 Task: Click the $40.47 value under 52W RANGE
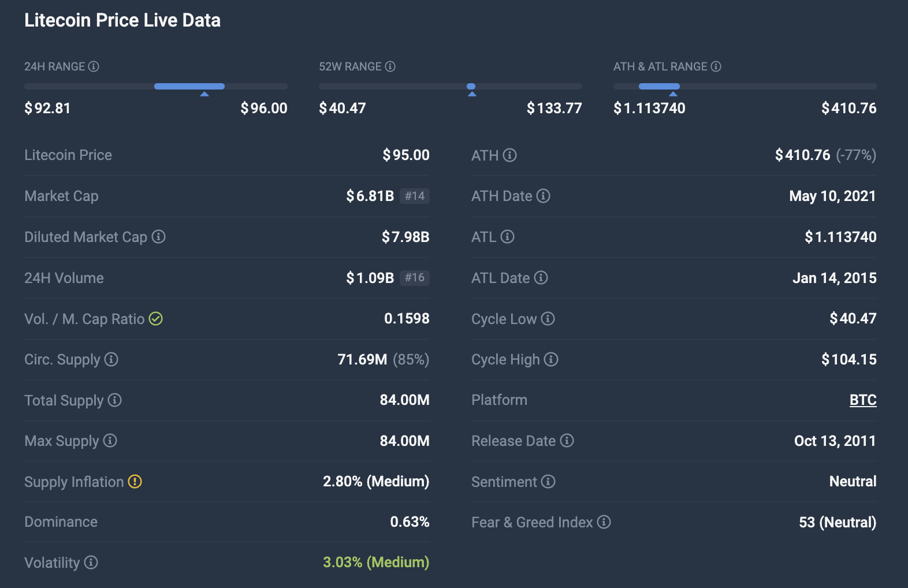(x=343, y=108)
